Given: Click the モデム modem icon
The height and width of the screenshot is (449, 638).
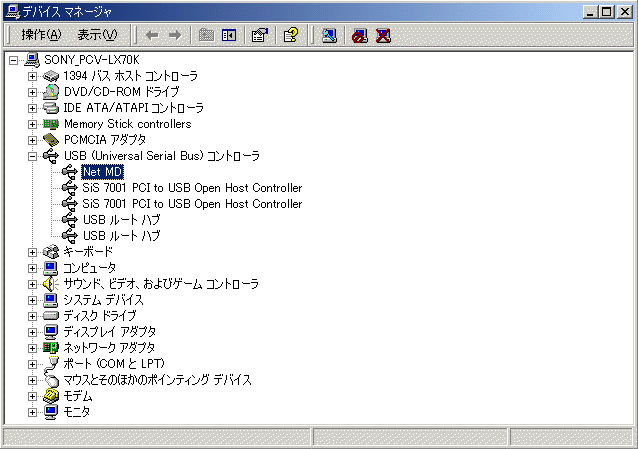Looking at the screenshot, I should [x=51, y=396].
